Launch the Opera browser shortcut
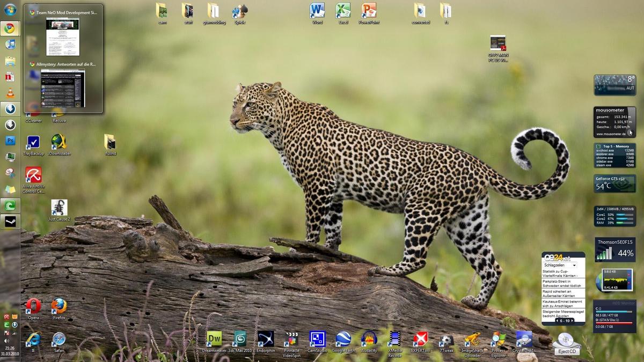Screen dimensions: 644x362 click(x=33, y=307)
